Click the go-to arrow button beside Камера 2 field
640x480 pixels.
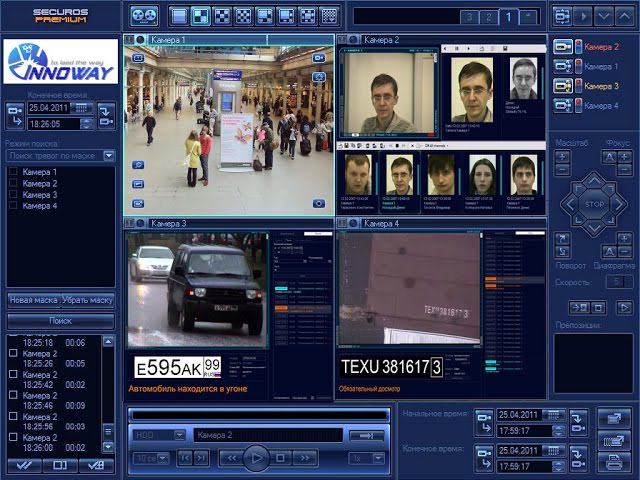pos(367,436)
